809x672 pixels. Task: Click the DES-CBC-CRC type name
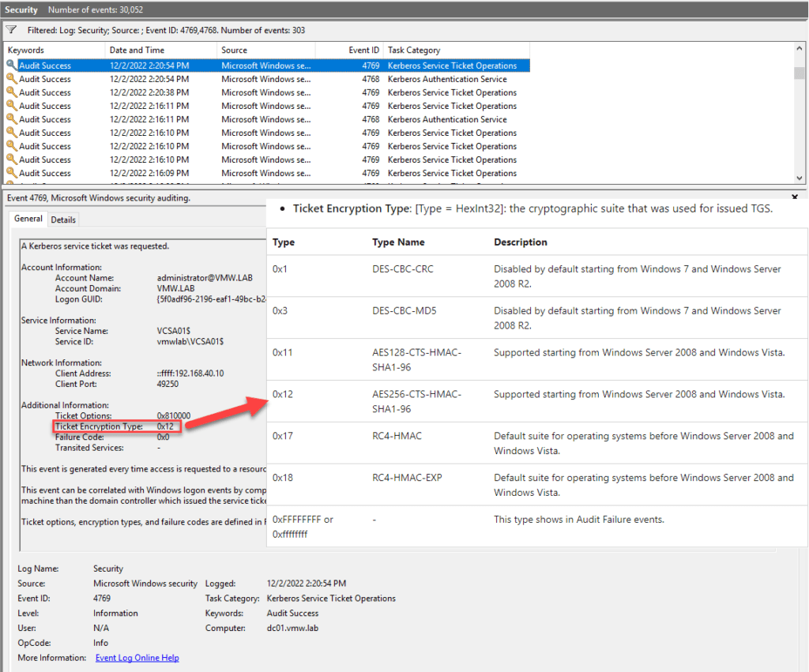pos(403,268)
